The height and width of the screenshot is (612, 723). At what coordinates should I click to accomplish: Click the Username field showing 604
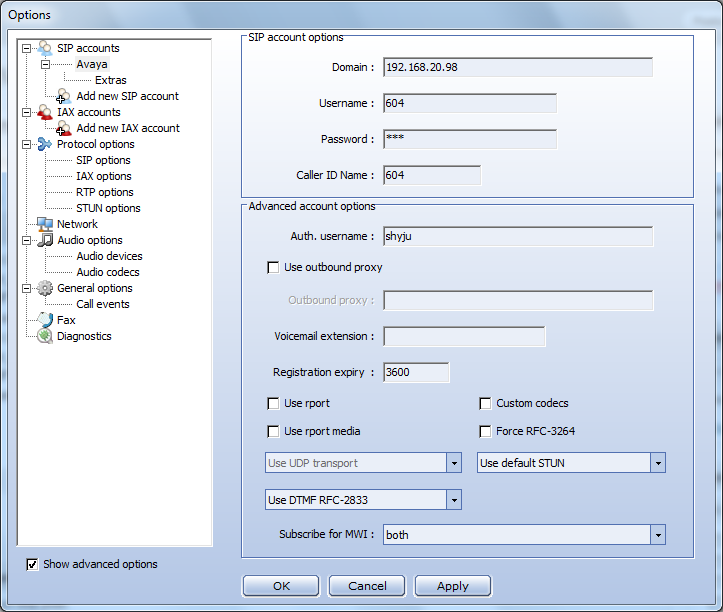470,103
